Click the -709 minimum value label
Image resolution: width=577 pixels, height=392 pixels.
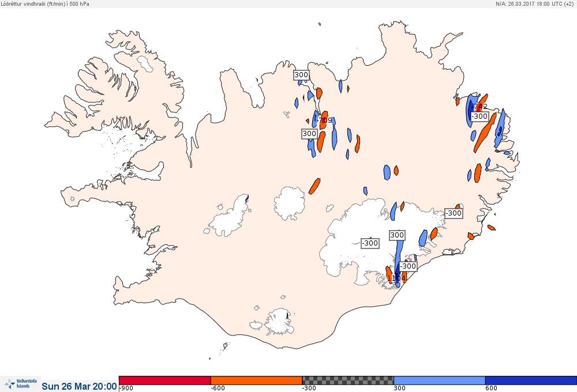click(324, 120)
